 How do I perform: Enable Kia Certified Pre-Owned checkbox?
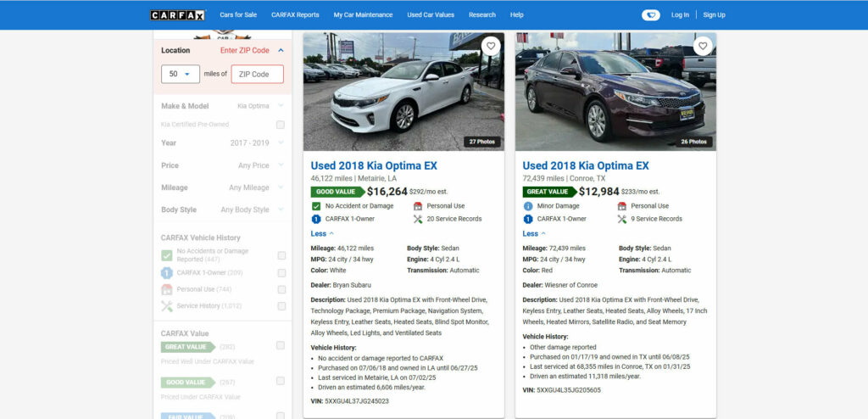[281, 125]
